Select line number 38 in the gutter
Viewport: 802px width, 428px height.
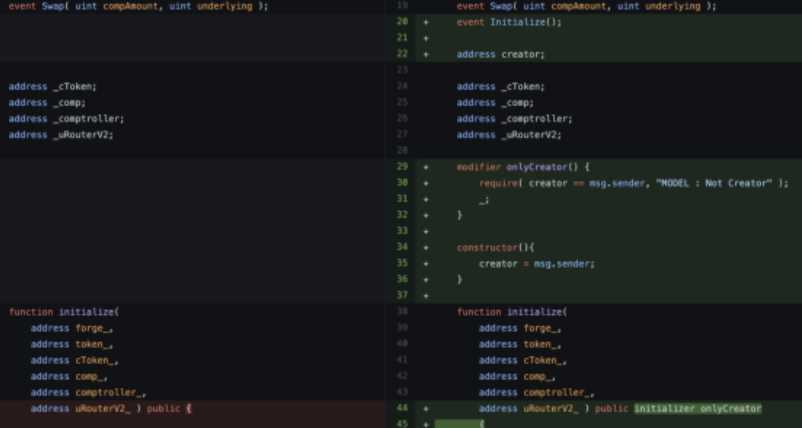click(x=402, y=312)
